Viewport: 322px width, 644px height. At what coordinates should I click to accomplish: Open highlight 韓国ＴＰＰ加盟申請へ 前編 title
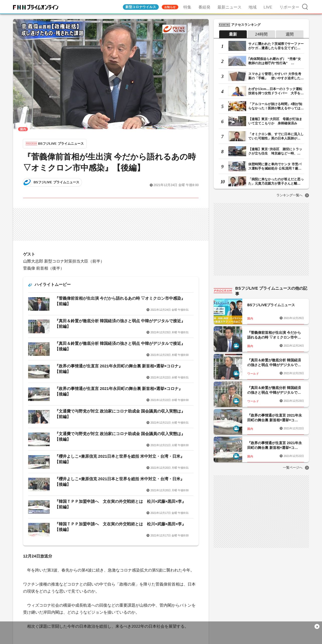121,504
